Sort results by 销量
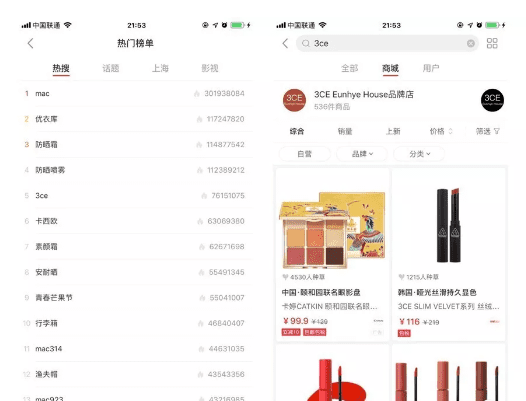This screenshot has width=526, height=401. coord(345,131)
